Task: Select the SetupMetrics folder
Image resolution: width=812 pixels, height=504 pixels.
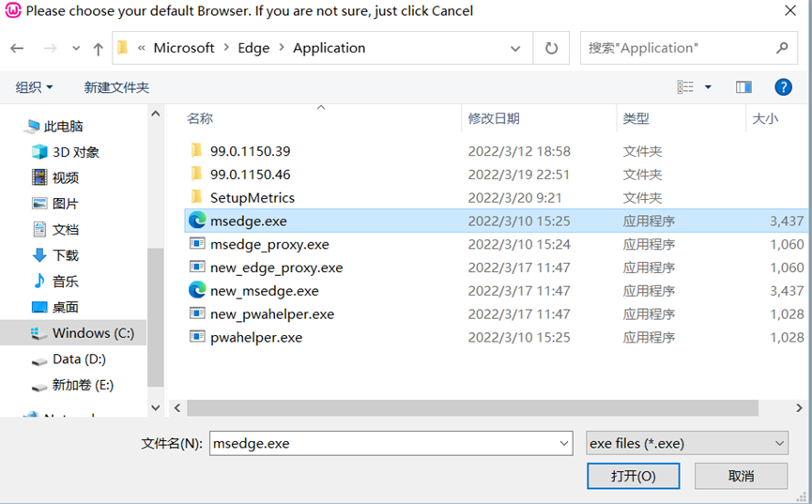Action: point(253,198)
